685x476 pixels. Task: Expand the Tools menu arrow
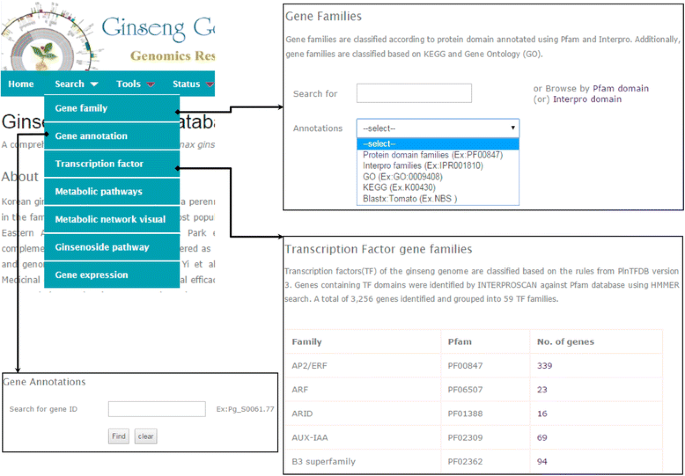click(x=151, y=84)
